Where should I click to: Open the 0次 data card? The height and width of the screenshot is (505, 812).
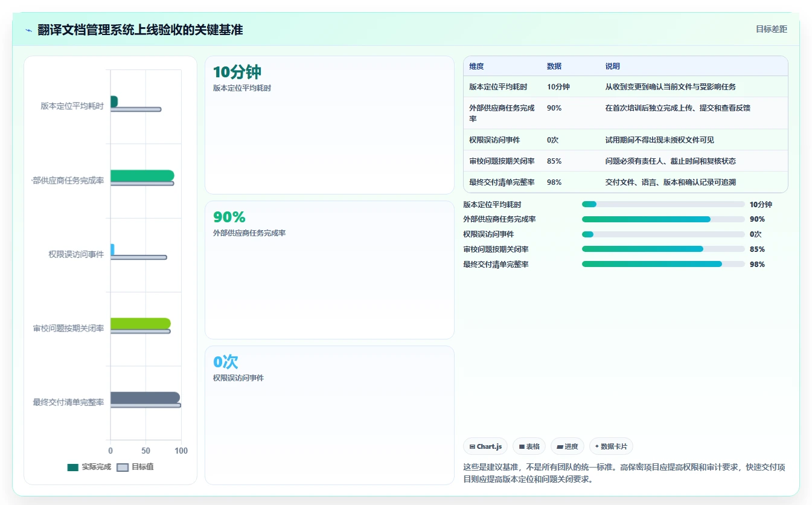pos(330,415)
